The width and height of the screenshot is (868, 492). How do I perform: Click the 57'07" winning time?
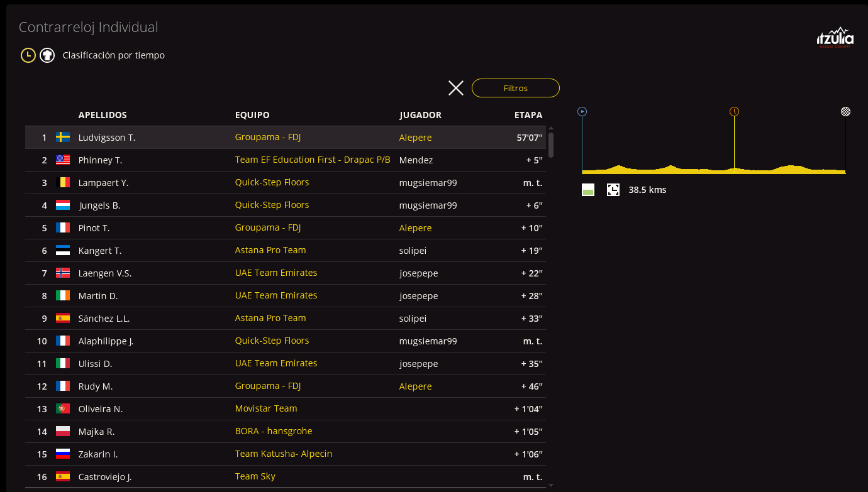coord(530,138)
